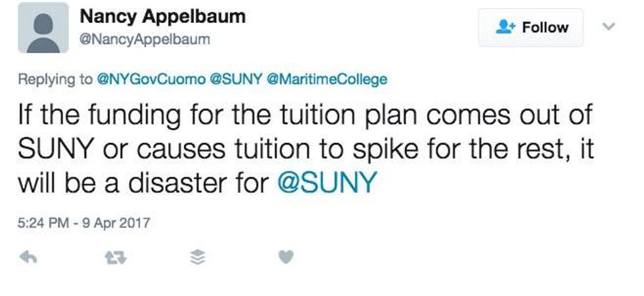This screenshot has width=644, height=296.
Task: Open the Nancy Appelbaum display name
Action: coord(162,16)
